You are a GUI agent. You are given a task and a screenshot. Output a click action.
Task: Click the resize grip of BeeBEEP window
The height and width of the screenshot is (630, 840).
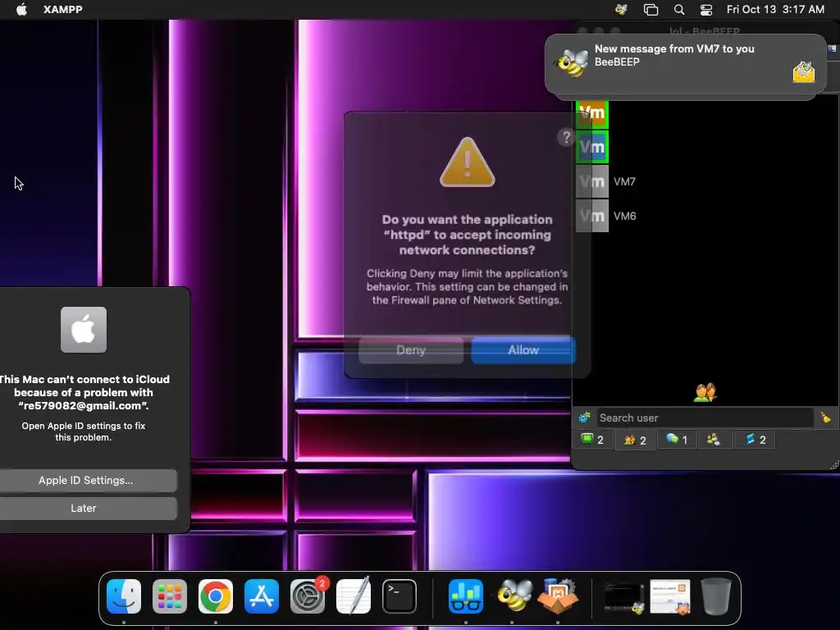(x=833, y=465)
